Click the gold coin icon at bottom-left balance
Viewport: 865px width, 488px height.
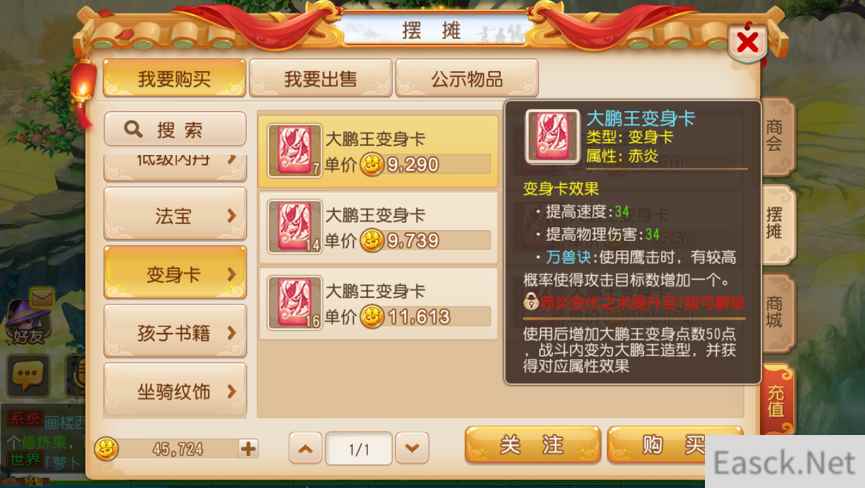(x=106, y=448)
